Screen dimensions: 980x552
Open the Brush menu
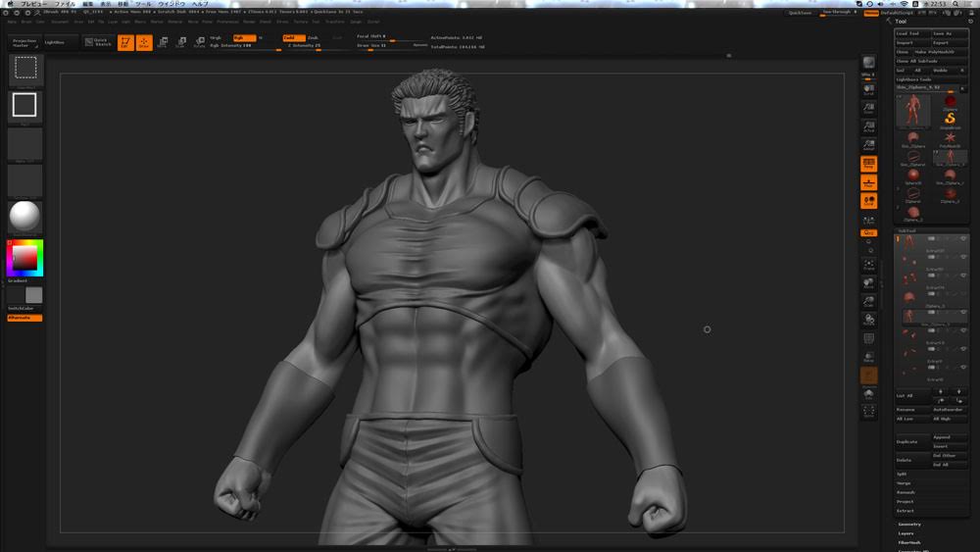pyautogui.click(x=25, y=21)
